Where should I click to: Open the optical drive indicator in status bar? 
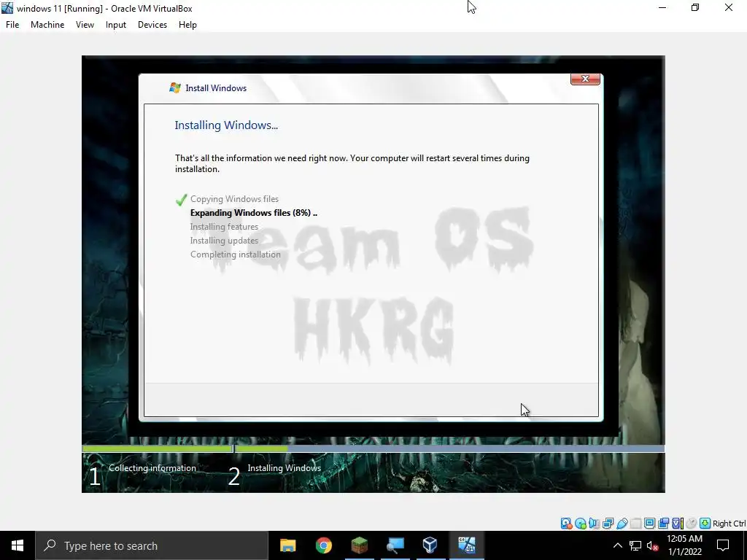coord(581,524)
